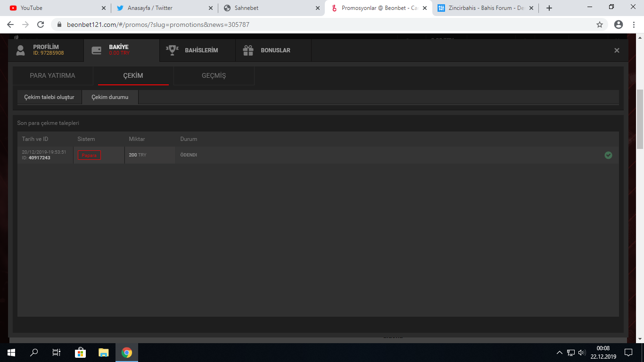Image resolution: width=644 pixels, height=362 pixels.
Task: Open Microsoft Store from taskbar
Action: (80, 353)
